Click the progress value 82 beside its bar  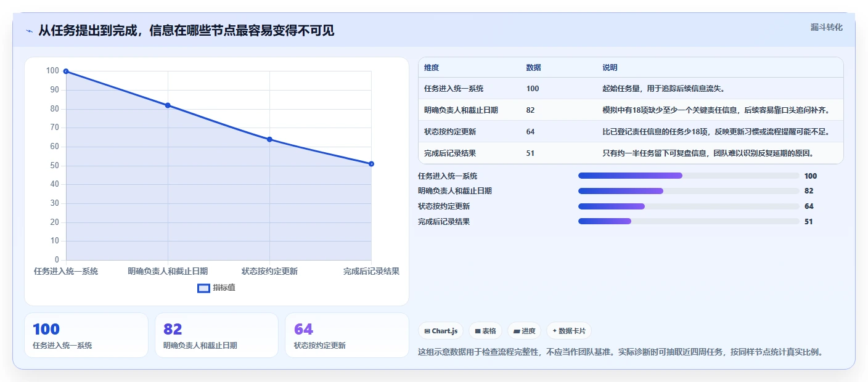pos(809,191)
